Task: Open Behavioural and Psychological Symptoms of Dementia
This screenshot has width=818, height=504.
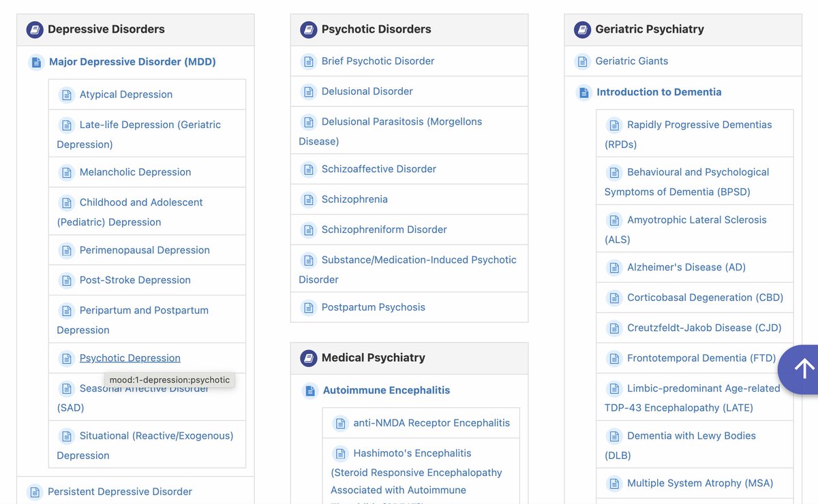Action: (x=687, y=182)
